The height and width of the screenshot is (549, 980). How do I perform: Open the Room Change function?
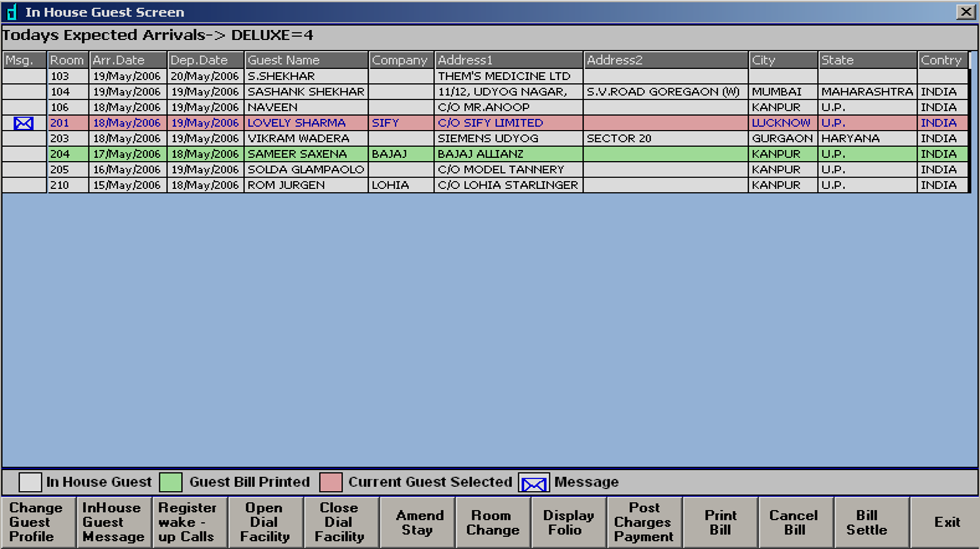(x=493, y=522)
